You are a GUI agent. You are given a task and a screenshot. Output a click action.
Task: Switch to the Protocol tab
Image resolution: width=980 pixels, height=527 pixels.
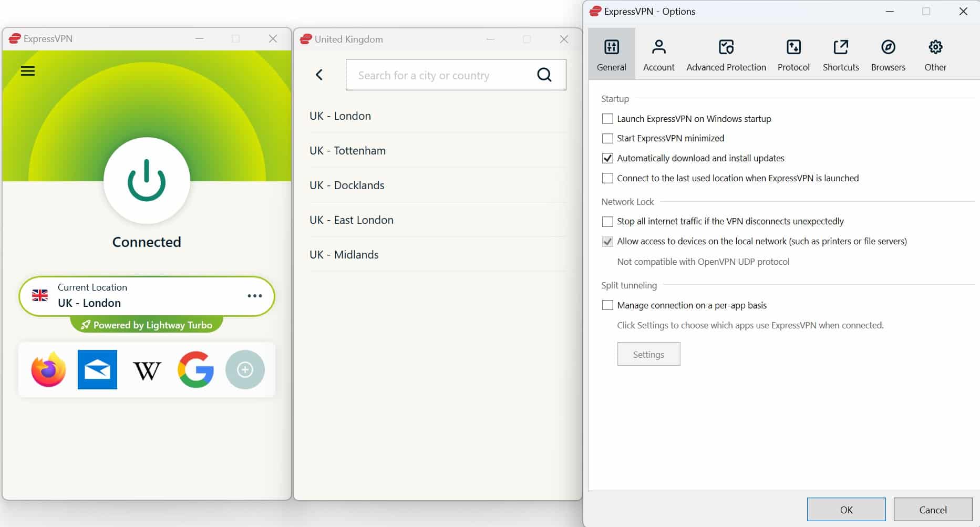793,54
